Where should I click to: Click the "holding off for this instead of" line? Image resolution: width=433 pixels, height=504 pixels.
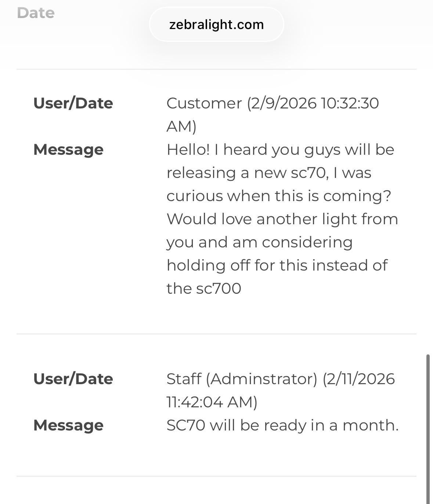(x=277, y=265)
